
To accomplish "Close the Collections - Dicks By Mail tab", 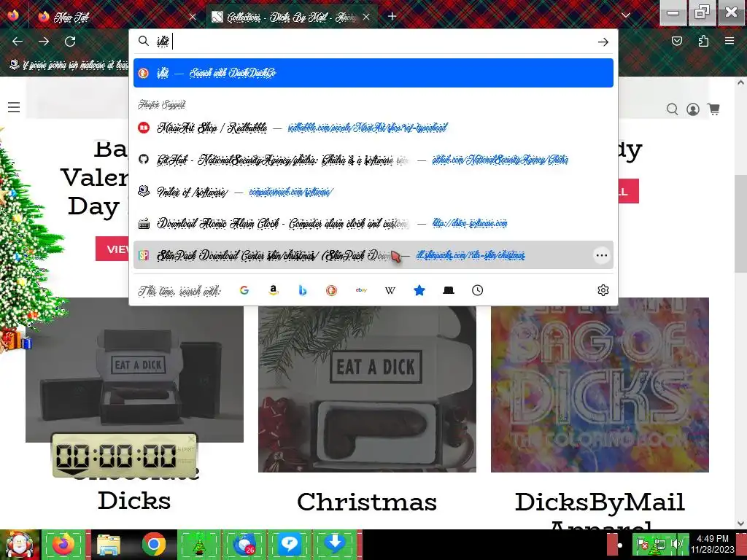I will point(366,17).
